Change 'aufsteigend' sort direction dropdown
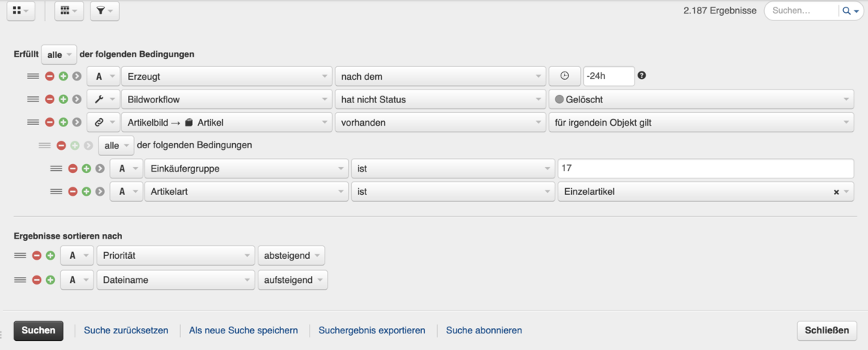This screenshot has height=350, width=868. point(292,280)
